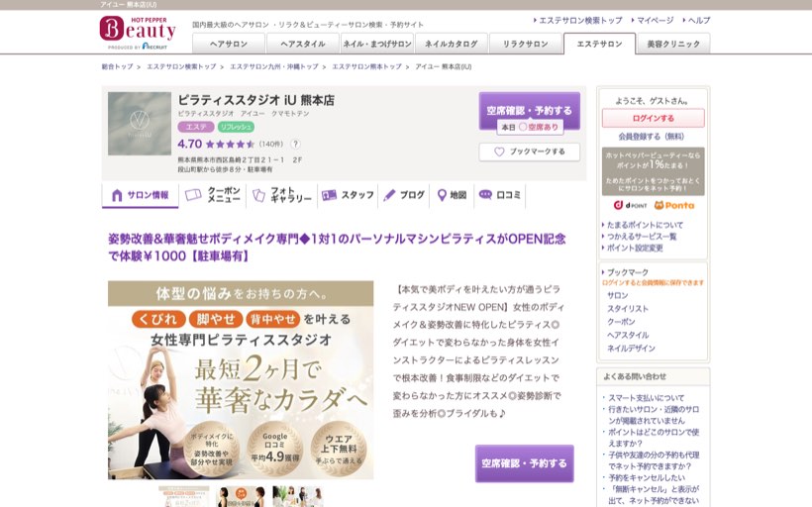812x507 pixels.
Task: Click the staff card icon
Action: click(x=329, y=195)
